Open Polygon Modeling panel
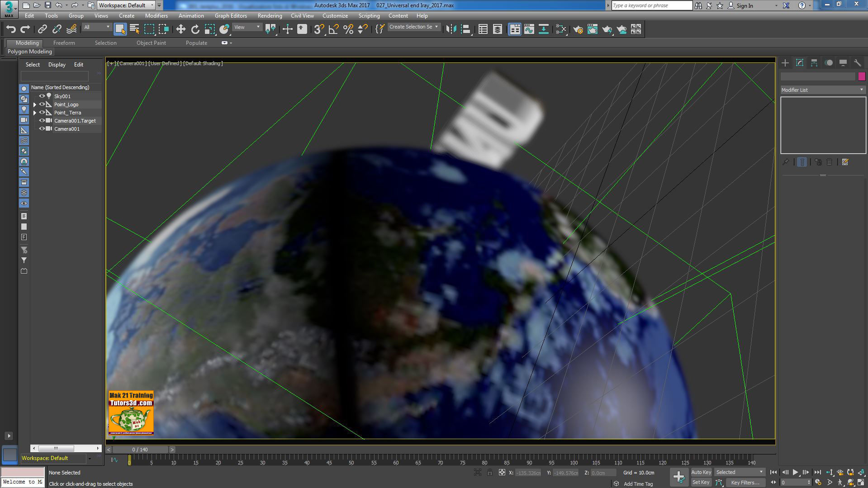 point(30,52)
